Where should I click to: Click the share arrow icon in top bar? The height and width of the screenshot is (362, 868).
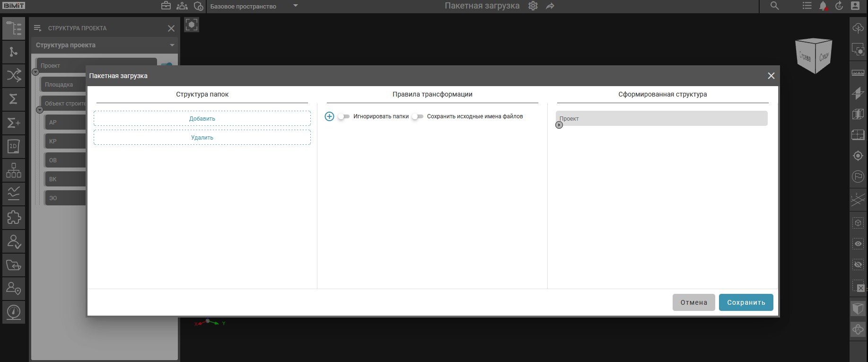point(550,6)
